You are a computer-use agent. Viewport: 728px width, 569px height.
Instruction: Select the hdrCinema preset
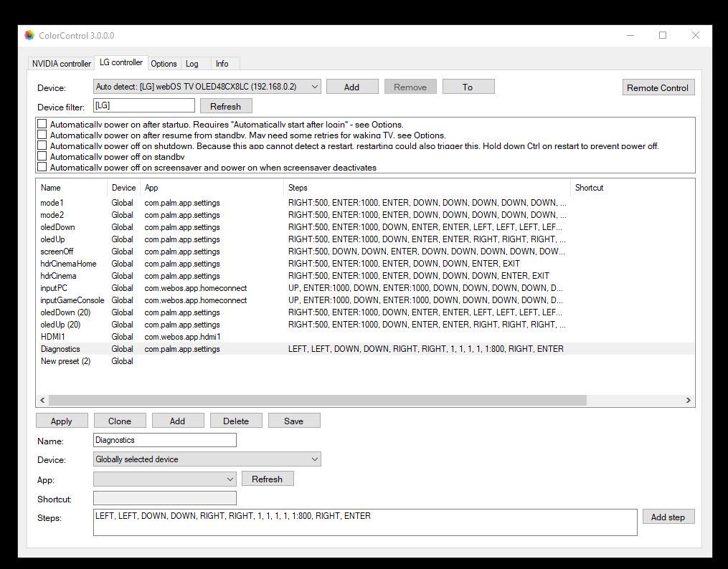tap(365, 276)
